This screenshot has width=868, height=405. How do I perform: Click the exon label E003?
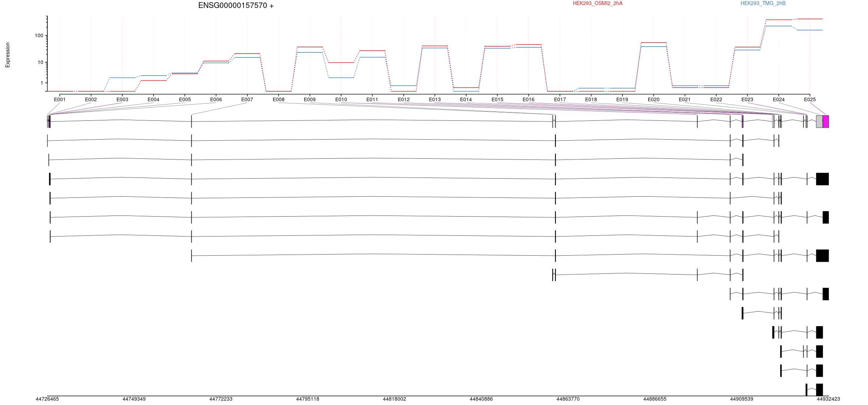(x=122, y=99)
